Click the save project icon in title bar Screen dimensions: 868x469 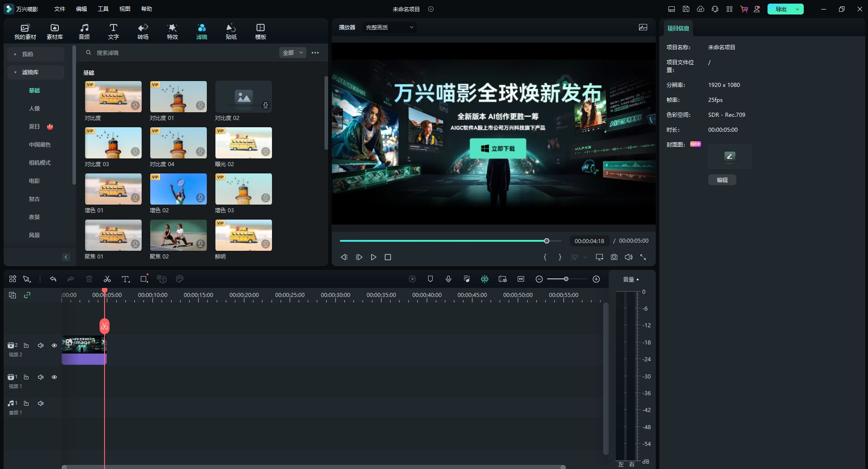686,9
